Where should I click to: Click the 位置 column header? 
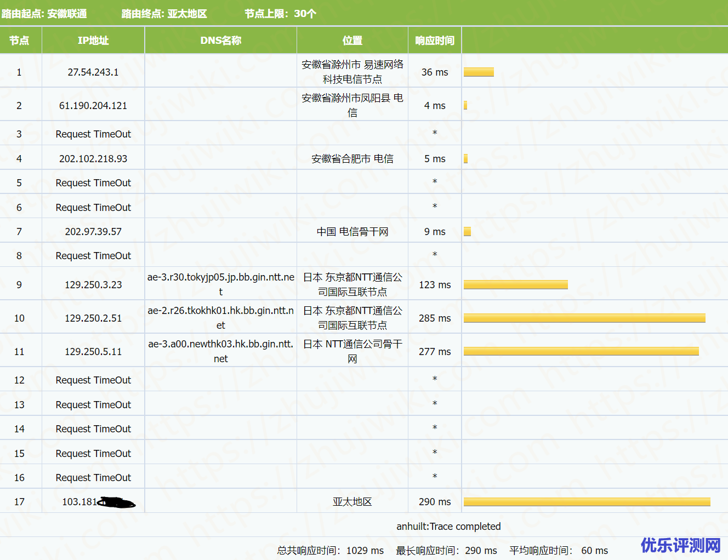352,41
